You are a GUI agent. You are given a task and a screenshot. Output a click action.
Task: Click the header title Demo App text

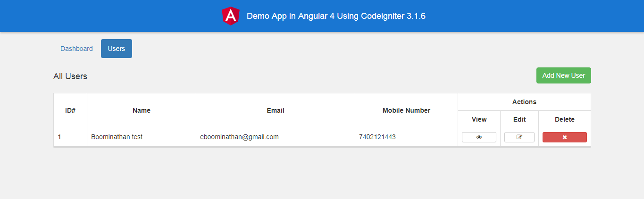pyautogui.click(x=336, y=16)
